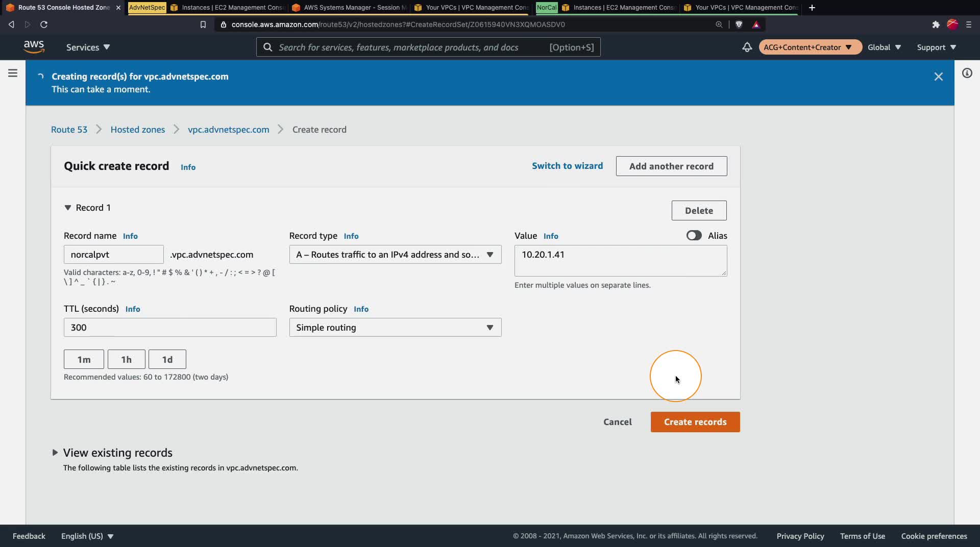Close the Route 53 Console tab
980x547 pixels.
point(118,8)
